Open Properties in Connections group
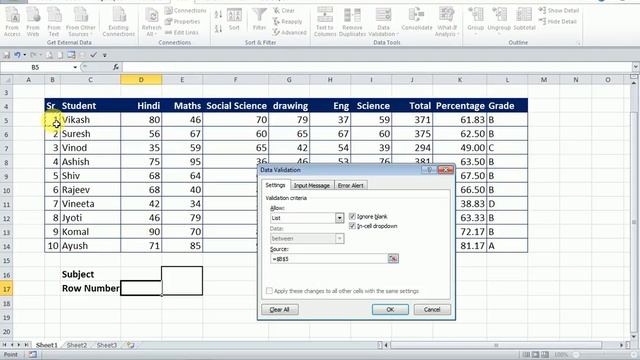640x360 pixels. [x=182, y=22]
